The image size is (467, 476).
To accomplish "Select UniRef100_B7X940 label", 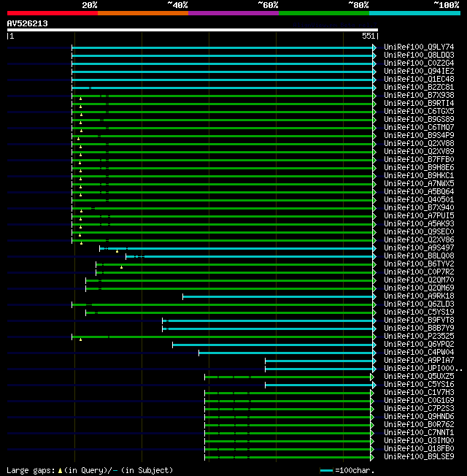I will (x=419, y=207).
